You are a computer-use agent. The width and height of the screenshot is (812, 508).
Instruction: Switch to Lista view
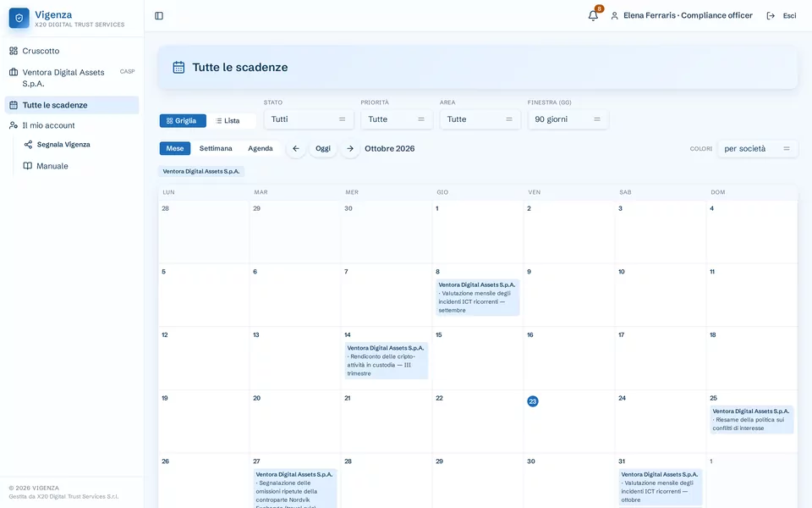[x=228, y=121]
